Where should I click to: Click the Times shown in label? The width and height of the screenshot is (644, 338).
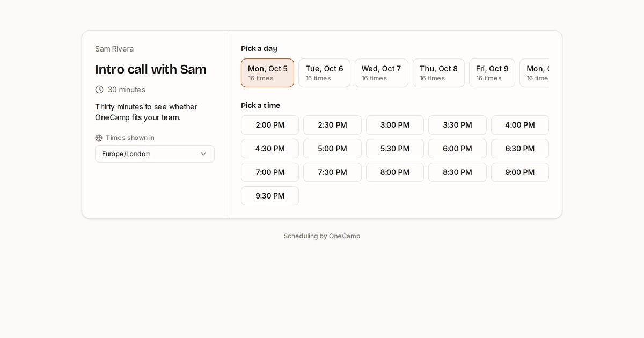pos(130,138)
